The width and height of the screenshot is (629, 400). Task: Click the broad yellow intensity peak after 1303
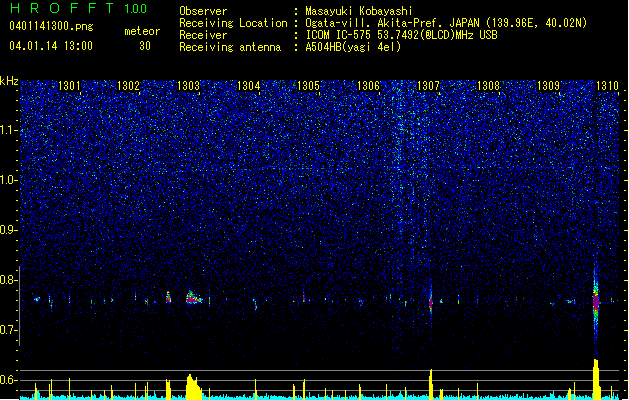pos(194,387)
